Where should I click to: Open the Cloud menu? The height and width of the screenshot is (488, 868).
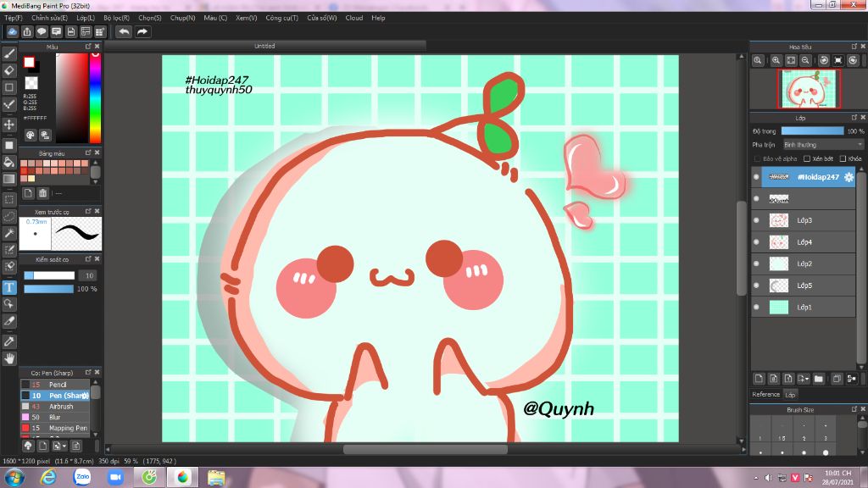[x=354, y=18]
